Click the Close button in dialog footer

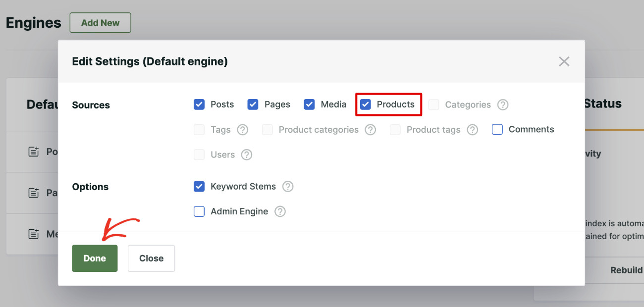[x=151, y=258]
